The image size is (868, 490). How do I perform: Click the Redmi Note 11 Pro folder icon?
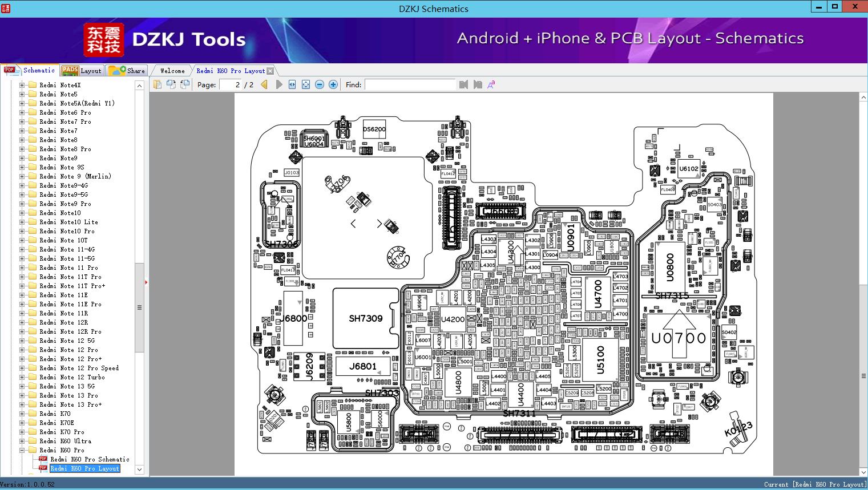(33, 268)
